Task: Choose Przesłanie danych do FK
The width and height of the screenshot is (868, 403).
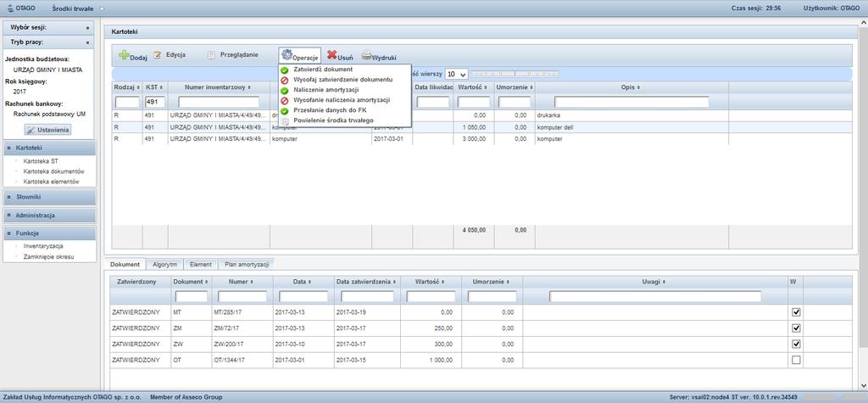Action: 330,110
